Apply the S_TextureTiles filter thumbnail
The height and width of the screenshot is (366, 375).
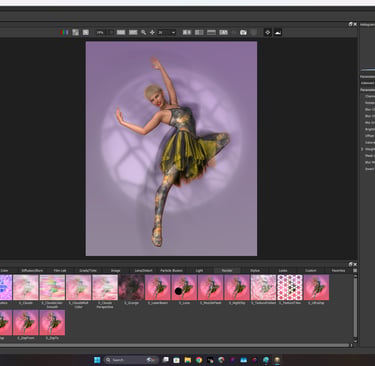(x=290, y=287)
